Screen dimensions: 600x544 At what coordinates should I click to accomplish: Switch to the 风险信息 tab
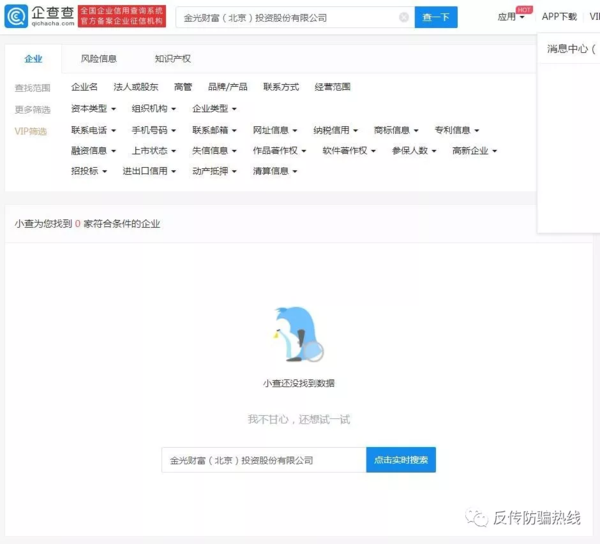[98, 59]
